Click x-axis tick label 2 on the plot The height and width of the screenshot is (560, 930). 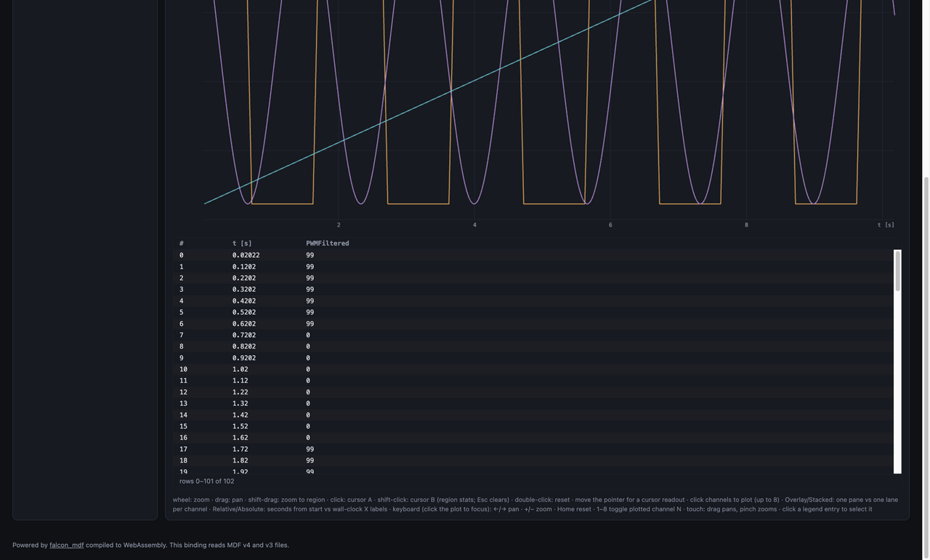point(339,225)
